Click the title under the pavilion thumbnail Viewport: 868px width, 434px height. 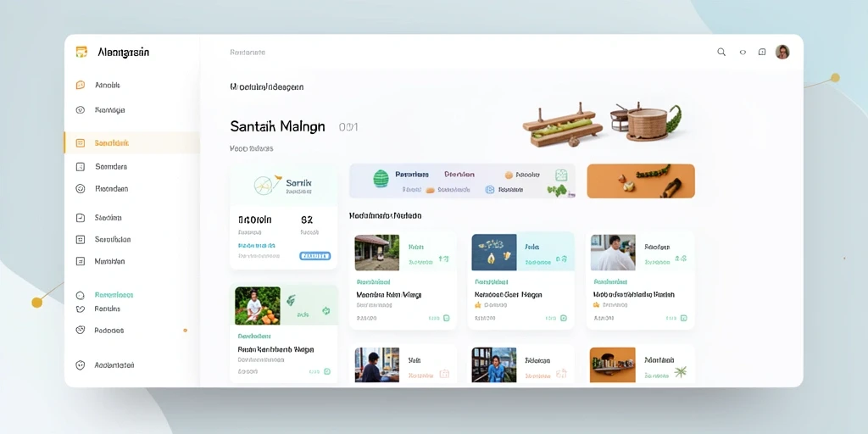388,295
